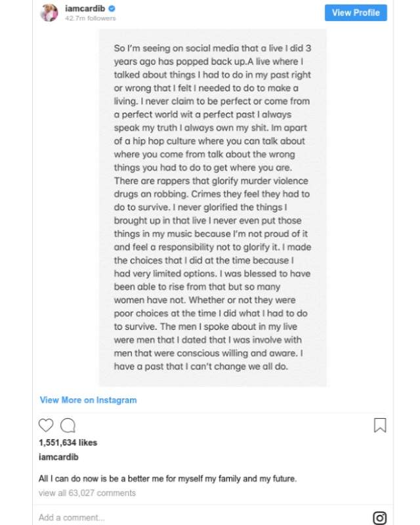Click the caption starting with All I can do now

[167, 478]
